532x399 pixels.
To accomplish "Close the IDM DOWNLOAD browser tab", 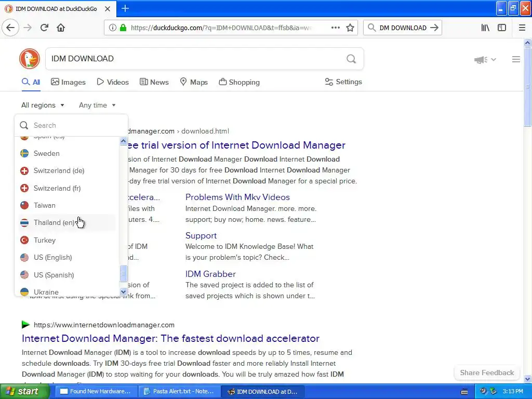I will [x=108, y=9].
